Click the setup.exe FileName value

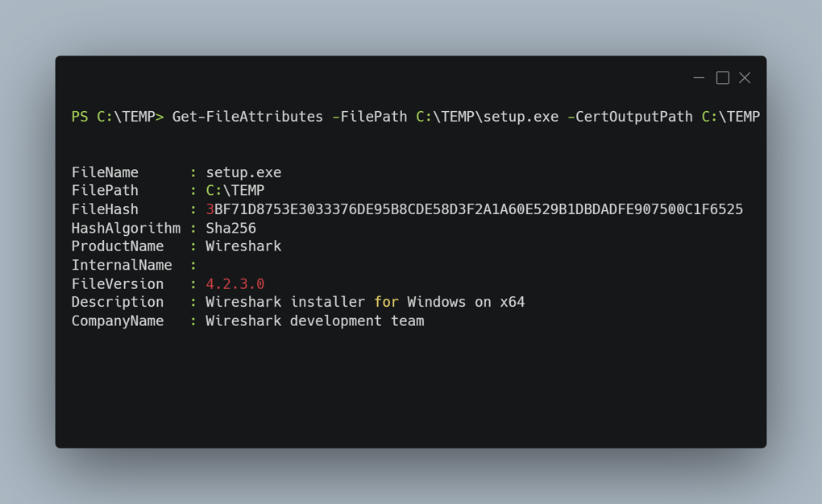coord(243,172)
